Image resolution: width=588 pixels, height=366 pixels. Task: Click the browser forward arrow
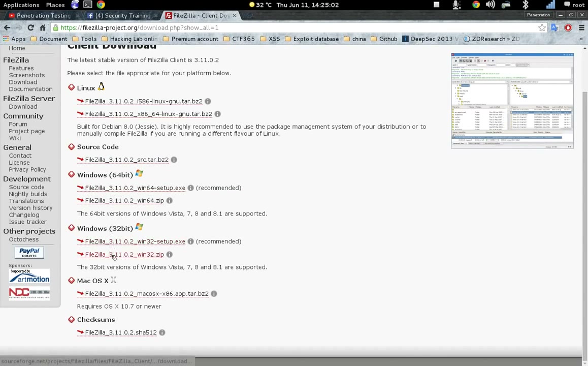click(x=18, y=27)
